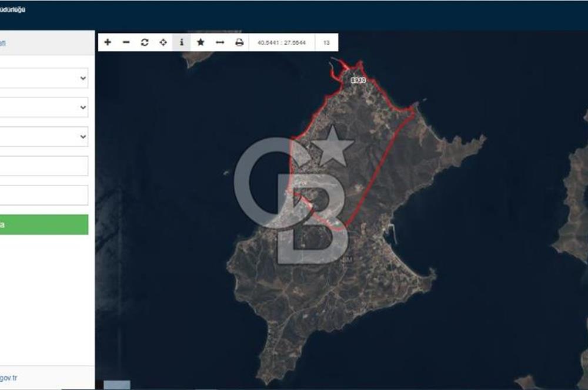588x390 pixels.
Task: Click the parcel label on the map
Action: [x=358, y=80]
